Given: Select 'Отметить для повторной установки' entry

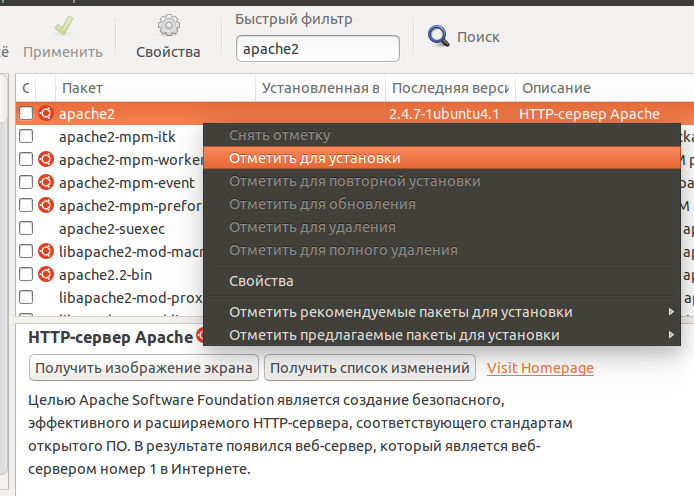Looking at the screenshot, I should [x=442, y=181].
